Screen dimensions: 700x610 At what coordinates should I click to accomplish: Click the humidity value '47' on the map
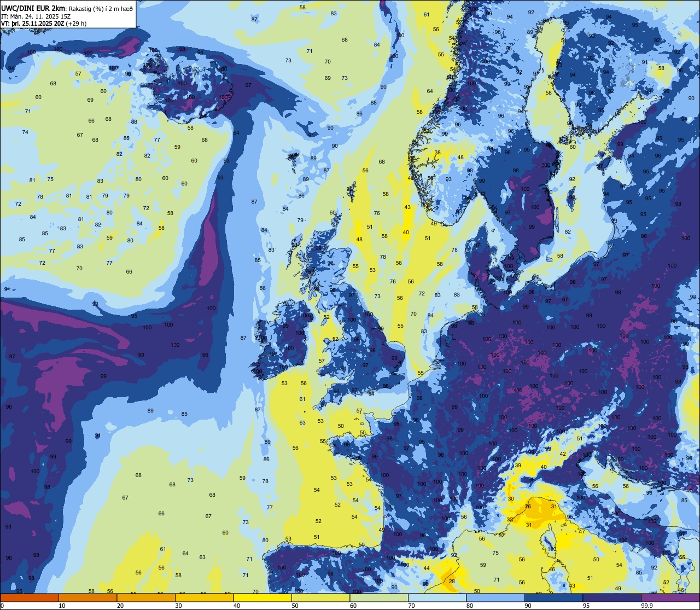click(x=582, y=532)
